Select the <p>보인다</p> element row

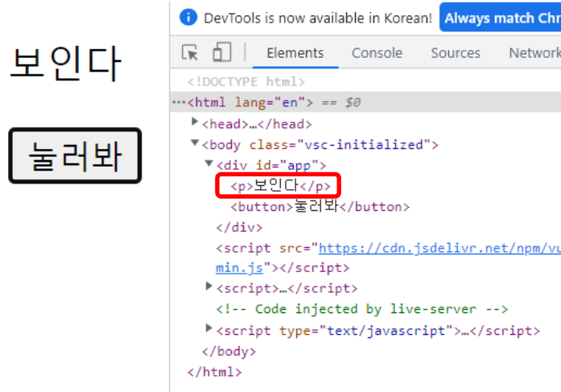click(280, 187)
